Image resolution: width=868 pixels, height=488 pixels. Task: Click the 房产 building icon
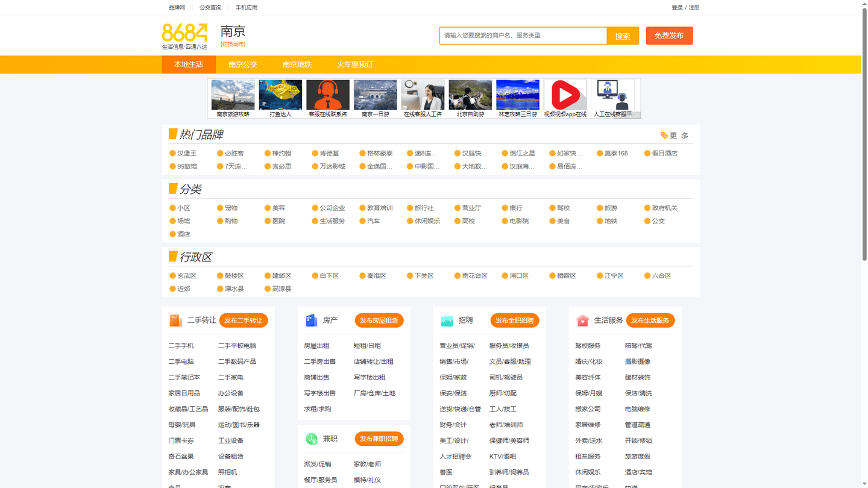pos(311,321)
